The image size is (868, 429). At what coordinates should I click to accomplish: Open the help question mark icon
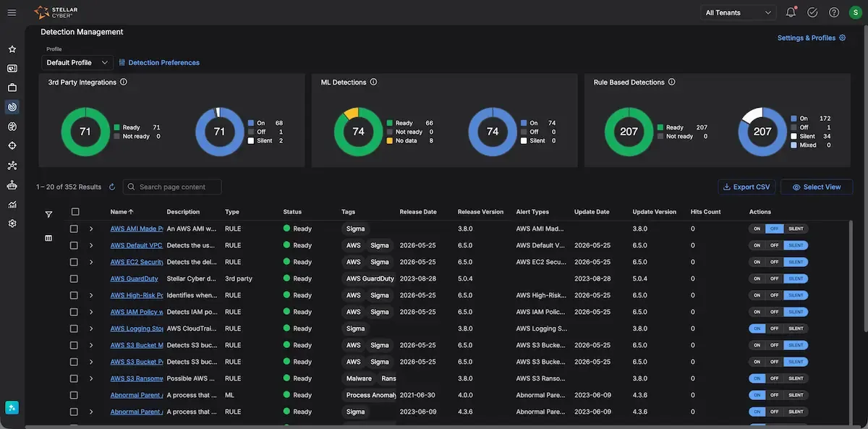(x=834, y=12)
